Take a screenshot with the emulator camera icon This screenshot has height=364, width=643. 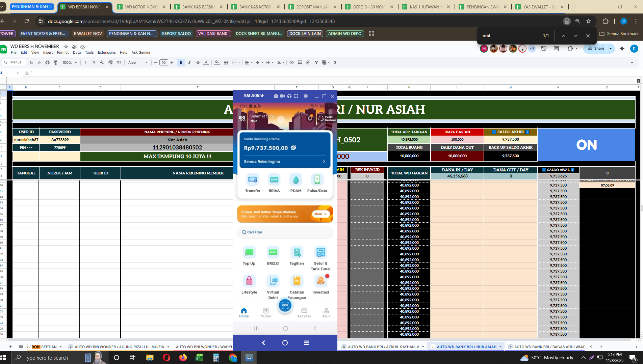pos(276,96)
